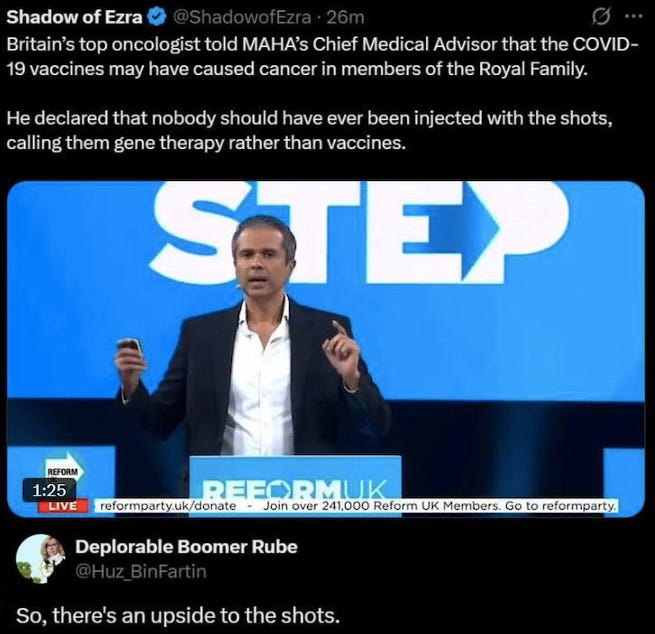This screenshot has width=655, height=634.
Task: Click the Join over 241,000 members ticker
Action: tap(439, 506)
